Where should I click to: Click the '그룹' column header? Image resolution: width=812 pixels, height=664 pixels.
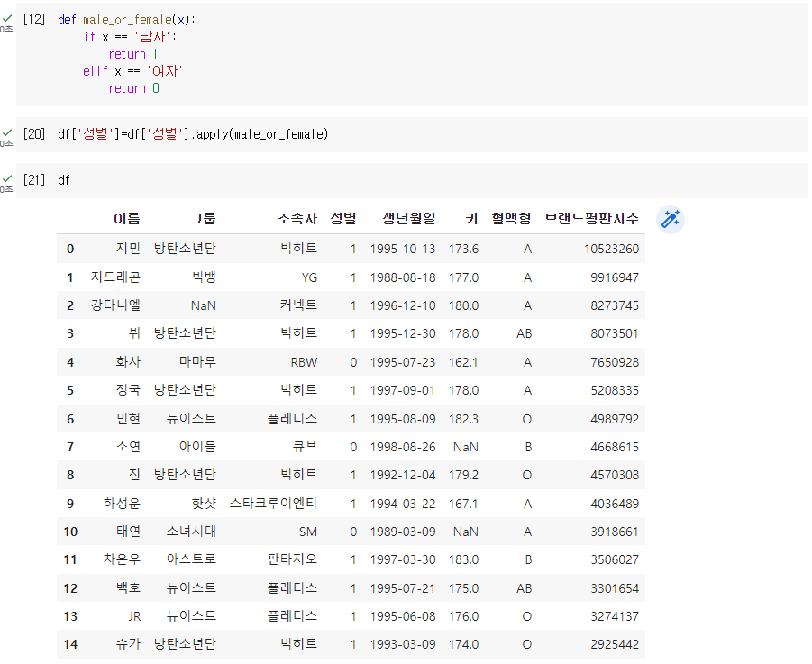pos(203,218)
